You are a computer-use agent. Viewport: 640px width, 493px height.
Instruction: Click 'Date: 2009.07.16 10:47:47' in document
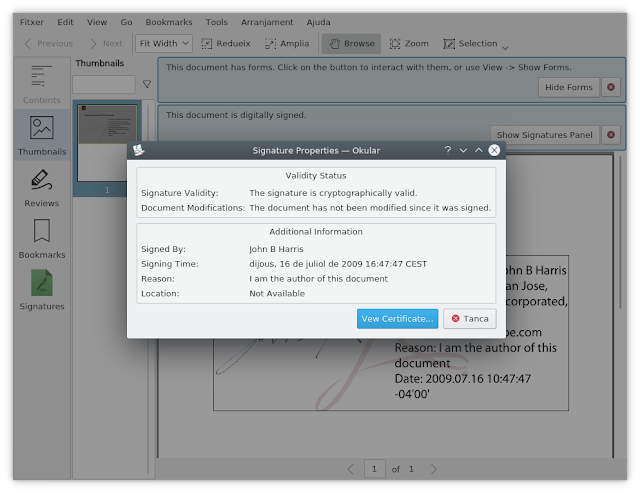(462, 379)
